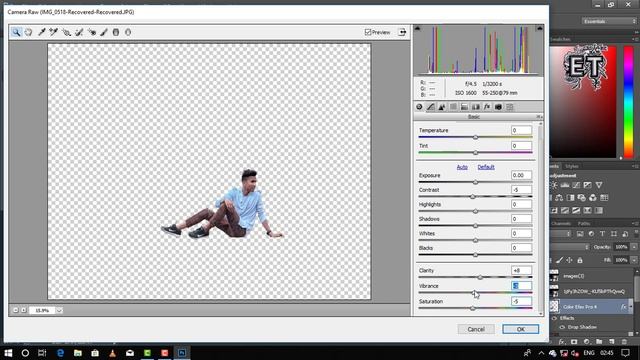Viewport: 640px width, 360px height.
Task: Focus the Temperature value field
Action: [521, 131]
